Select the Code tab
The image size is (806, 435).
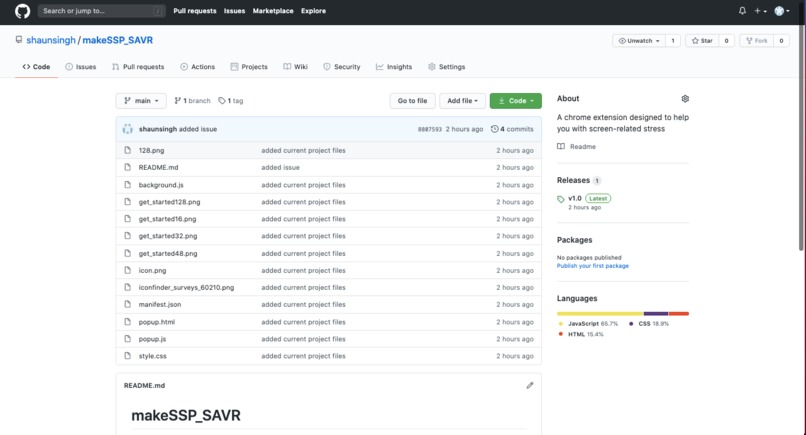[36, 67]
